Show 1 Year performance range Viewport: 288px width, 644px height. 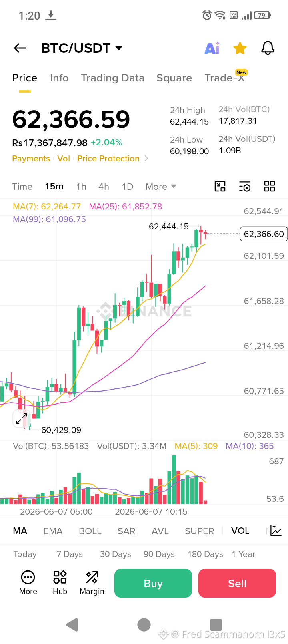tap(243, 554)
